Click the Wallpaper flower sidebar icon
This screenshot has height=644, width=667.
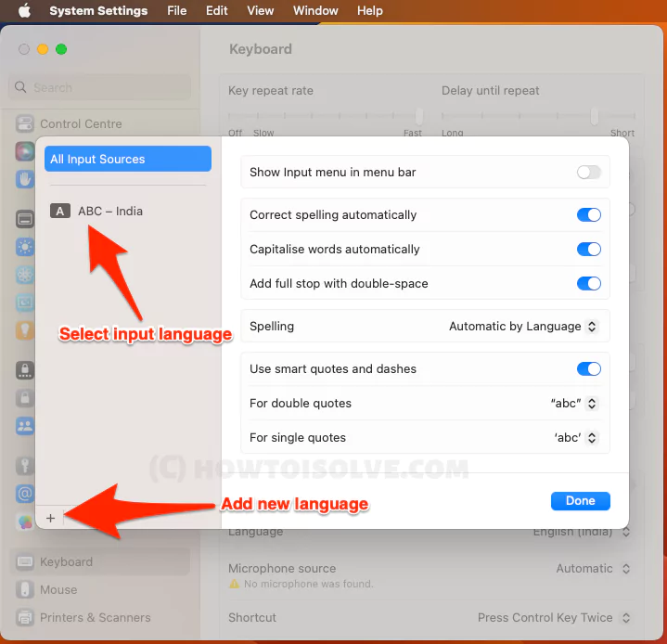[x=25, y=275]
